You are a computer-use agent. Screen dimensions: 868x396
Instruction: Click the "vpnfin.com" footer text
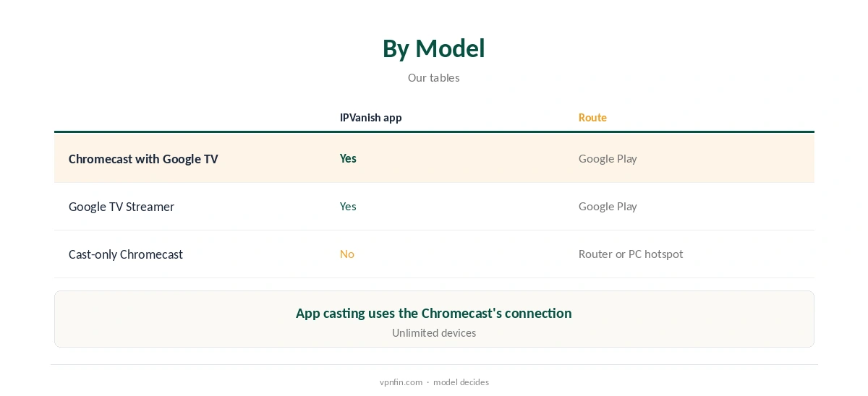(401, 382)
